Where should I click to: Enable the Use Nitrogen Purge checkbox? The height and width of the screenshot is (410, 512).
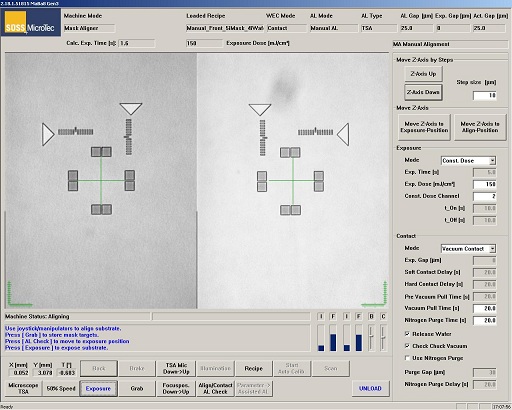pyautogui.click(x=407, y=358)
